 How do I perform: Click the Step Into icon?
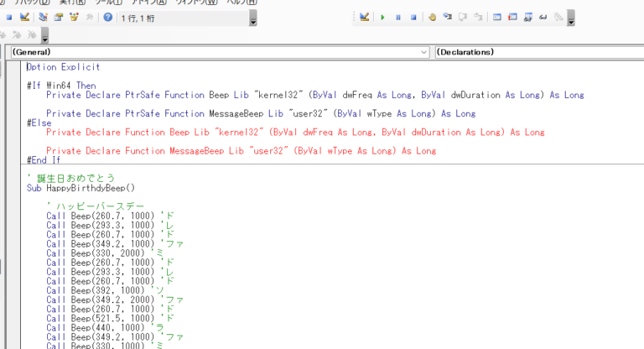pyautogui.click(x=448, y=17)
